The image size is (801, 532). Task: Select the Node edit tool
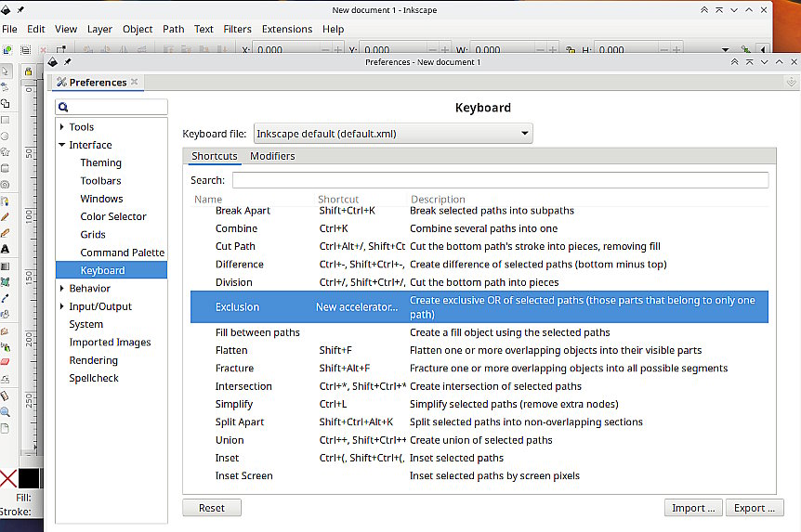6,87
